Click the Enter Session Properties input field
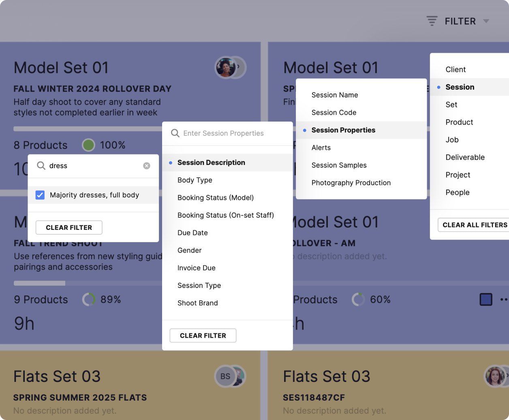Viewport: 509px width, 420px height. click(x=227, y=133)
